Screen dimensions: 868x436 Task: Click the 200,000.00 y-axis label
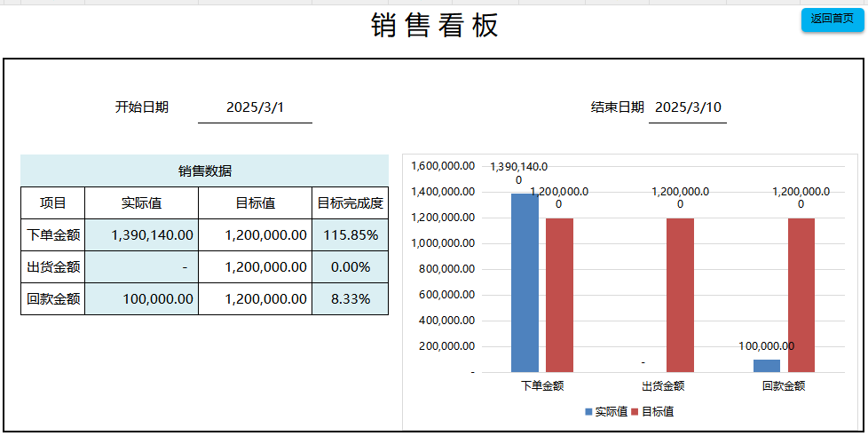point(447,346)
